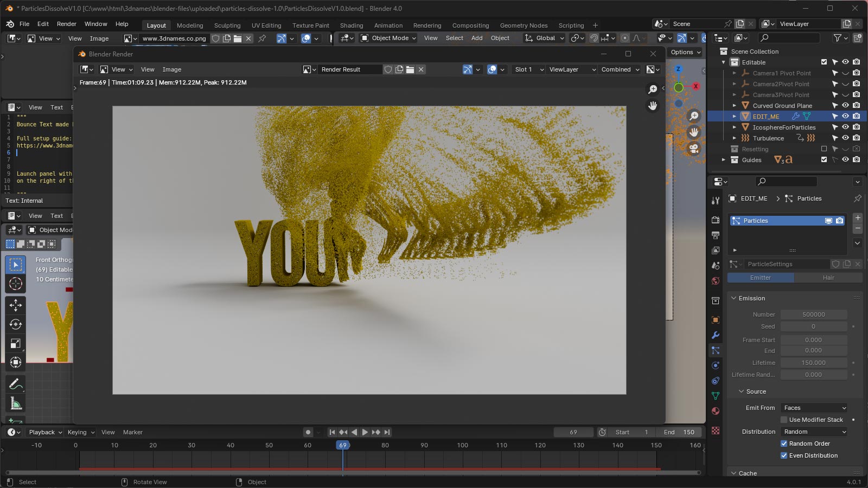868x488 pixels.
Task: Adjust the Lifetime value slider
Action: point(815,362)
